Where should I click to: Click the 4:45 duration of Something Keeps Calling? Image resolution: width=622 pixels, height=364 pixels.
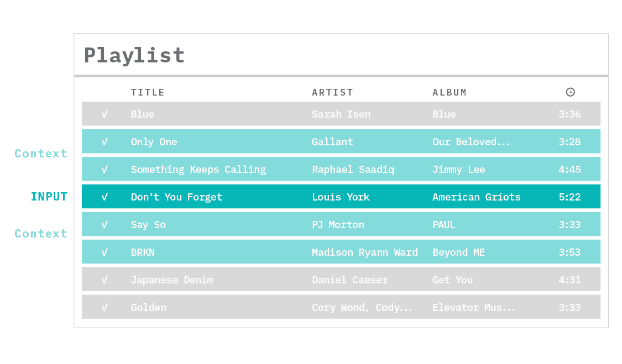(x=569, y=170)
